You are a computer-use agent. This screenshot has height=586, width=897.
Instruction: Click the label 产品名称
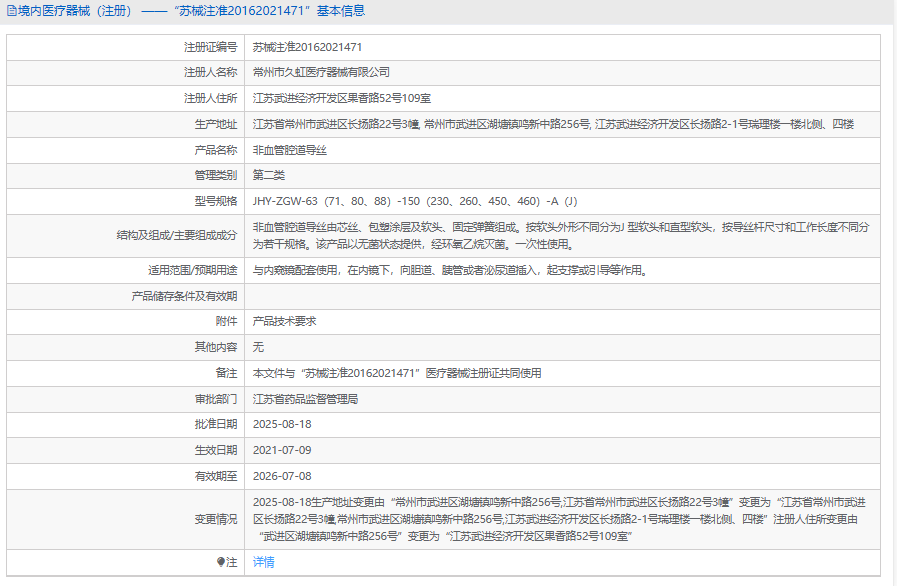pos(216,150)
